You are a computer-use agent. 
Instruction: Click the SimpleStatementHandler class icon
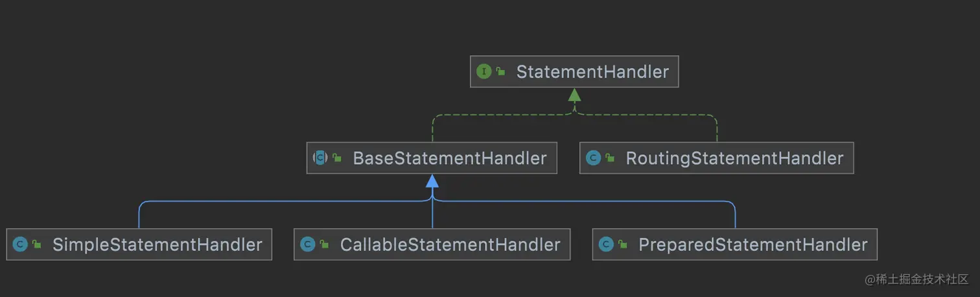click(20, 244)
